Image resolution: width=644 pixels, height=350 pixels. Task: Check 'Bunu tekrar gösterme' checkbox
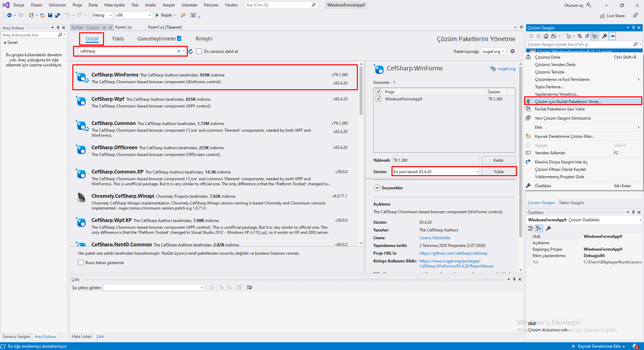pos(81,262)
